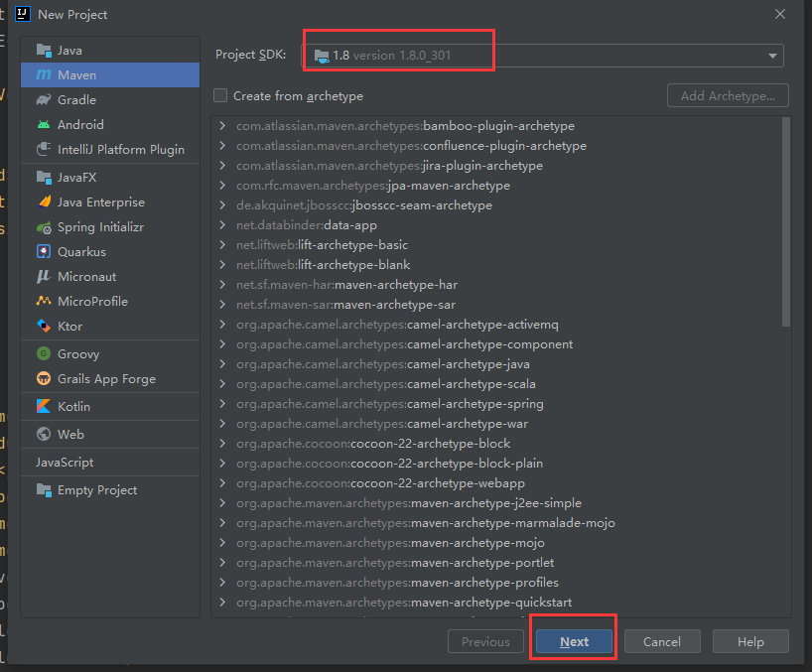The height and width of the screenshot is (672, 812).
Task: Expand maven-archetype-quickstart node
Action: [222, 603]
